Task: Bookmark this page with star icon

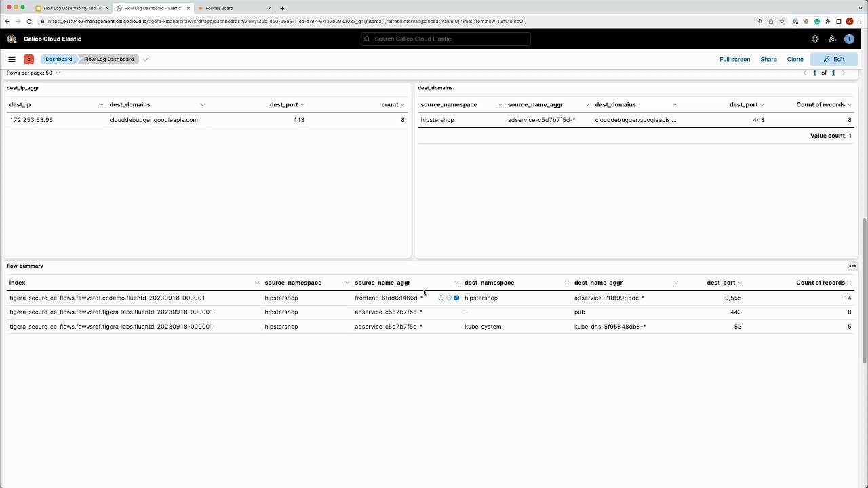Action: click(x=781, y=21)
